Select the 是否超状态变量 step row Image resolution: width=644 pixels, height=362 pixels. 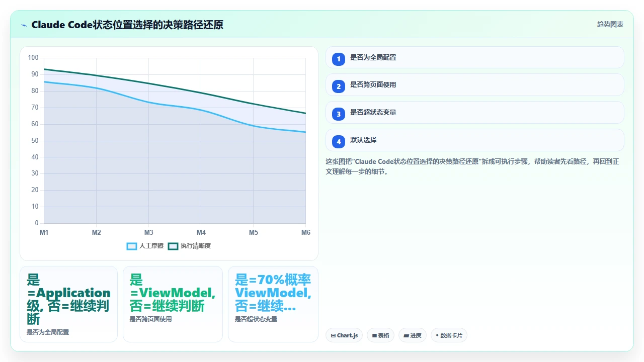[475, 113]
